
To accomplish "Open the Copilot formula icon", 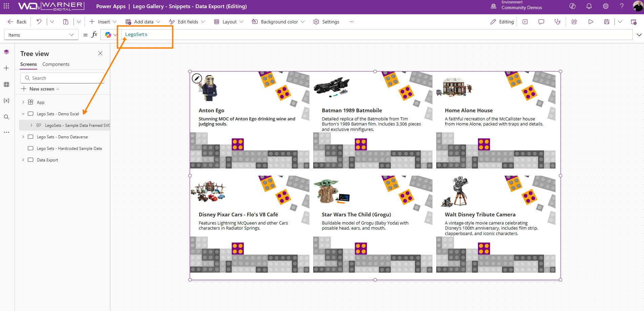I will point(108,35).
